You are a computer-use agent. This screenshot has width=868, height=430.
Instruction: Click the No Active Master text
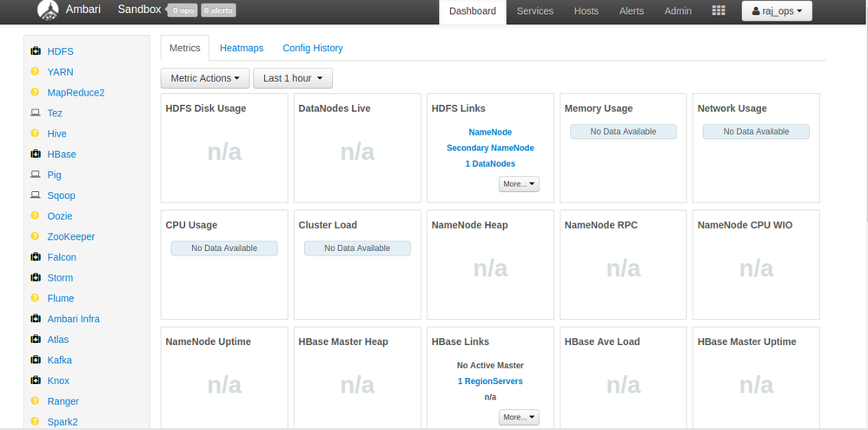pos(490,365)
